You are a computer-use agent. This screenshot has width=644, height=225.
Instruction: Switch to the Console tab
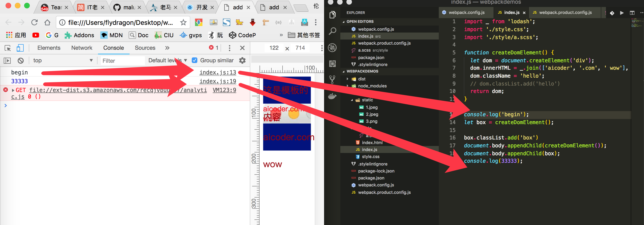(x=114, y=48)
